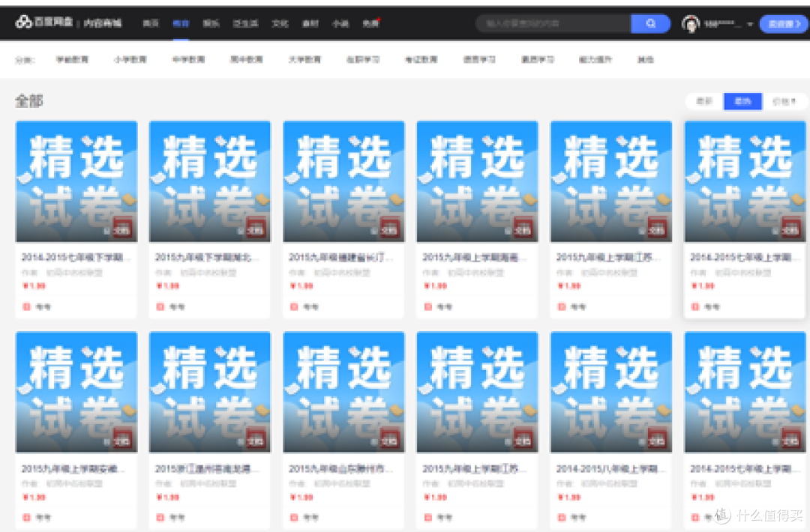Viewport: 810px width, 532px height.
Task: Click red document icon under 下学期湖北 card
Action: click(x=160, y=306)
